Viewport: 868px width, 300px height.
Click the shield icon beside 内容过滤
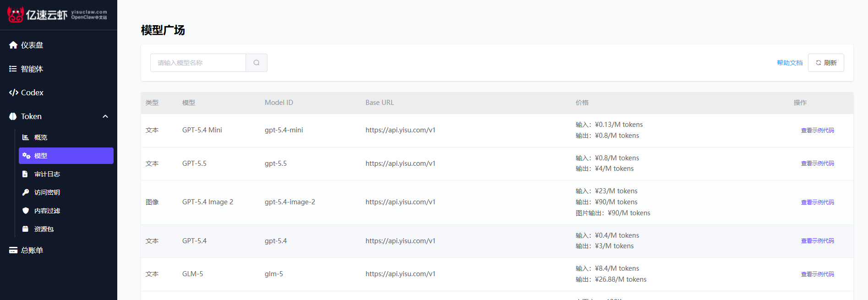pyautogui.click(x=26, y=211)
